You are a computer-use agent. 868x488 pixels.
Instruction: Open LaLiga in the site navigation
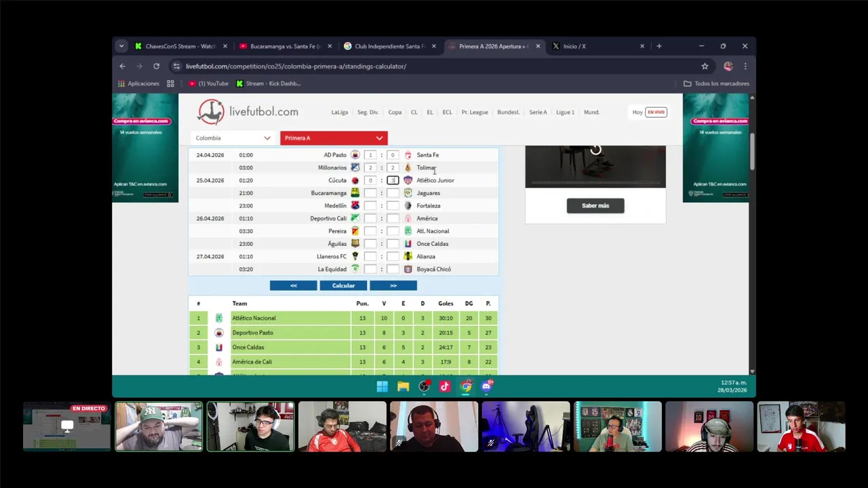(340, 113)
